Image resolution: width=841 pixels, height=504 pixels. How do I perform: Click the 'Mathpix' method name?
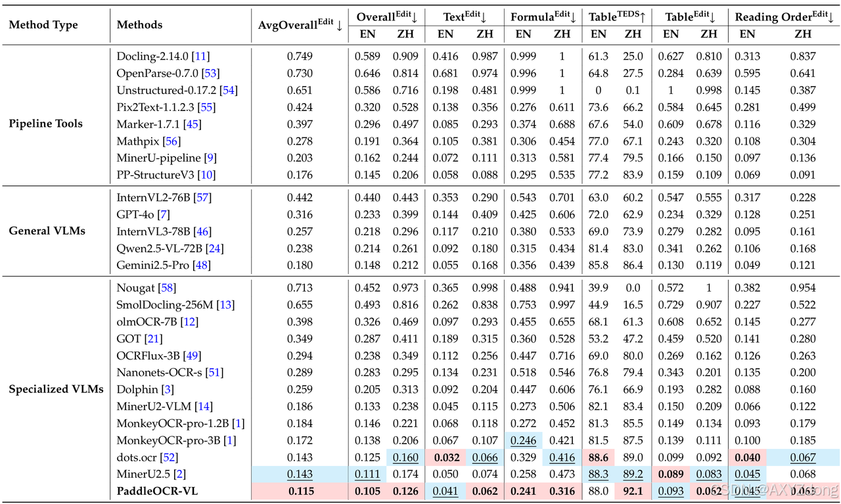[137, 141]
